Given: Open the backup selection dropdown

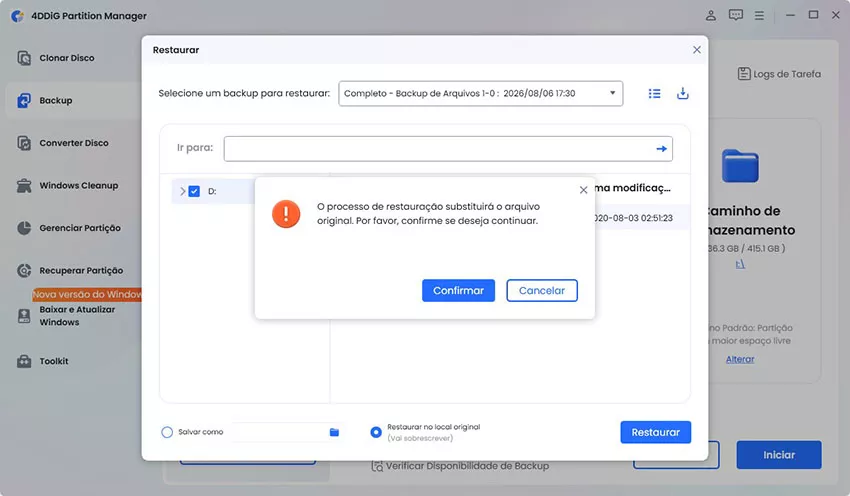Looking at the screenshot, I should (480, 93).
